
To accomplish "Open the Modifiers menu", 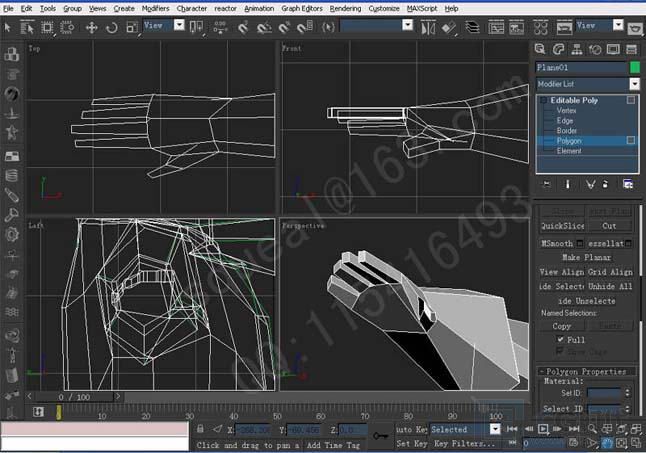I will 155,8.
